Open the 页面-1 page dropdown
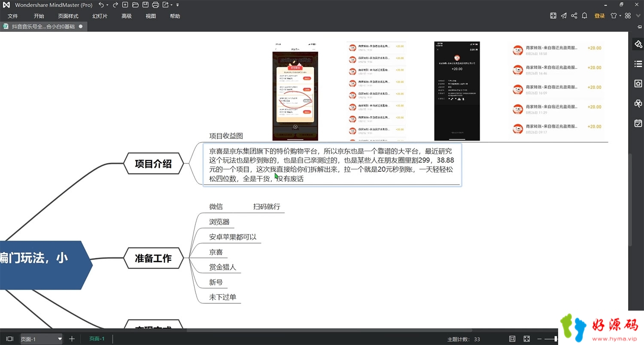Viewport: 644px width, 345px height. pos(41,339)
